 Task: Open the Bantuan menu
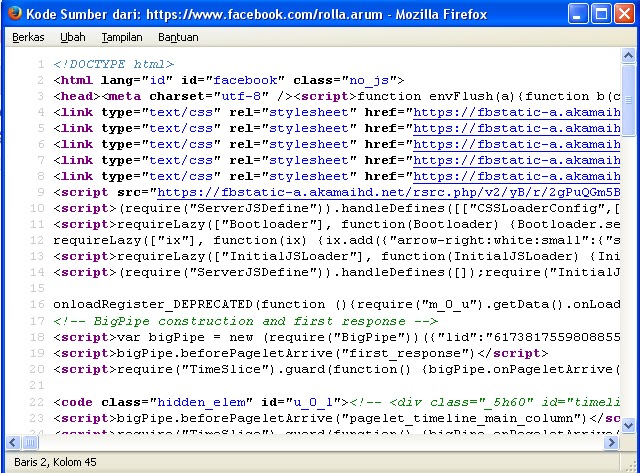tap(178, 37)
